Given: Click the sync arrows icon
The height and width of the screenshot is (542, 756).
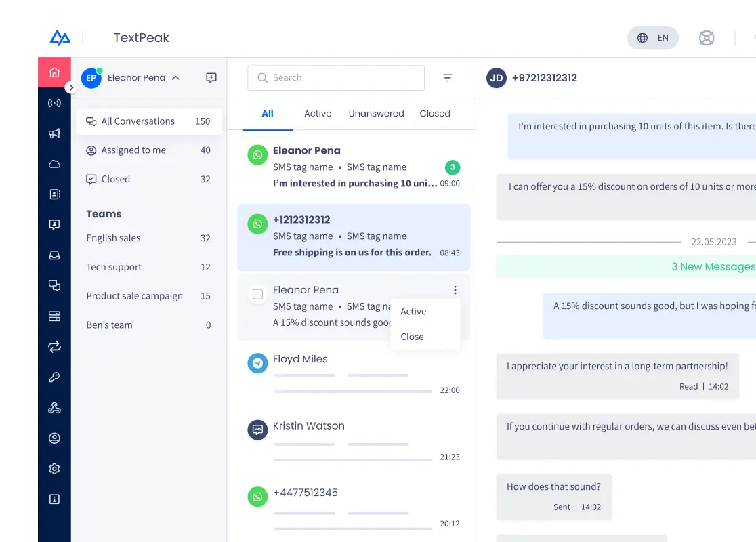Looking at the screenshot, I should pyautogui.click(x=54, y=346).
